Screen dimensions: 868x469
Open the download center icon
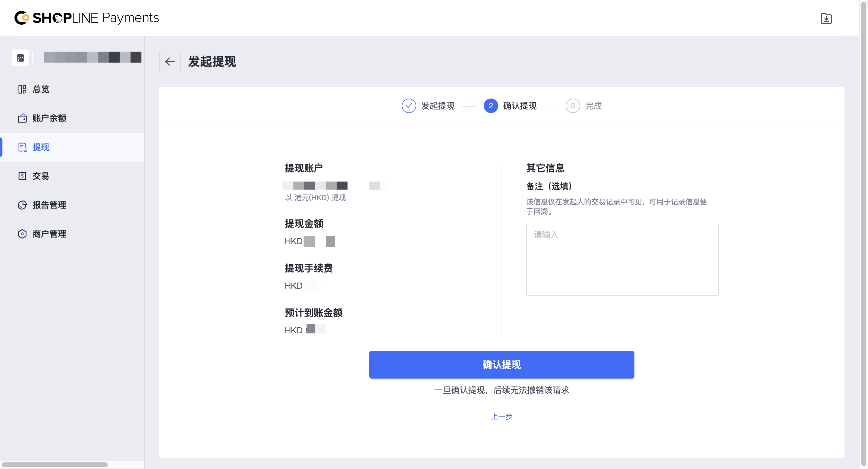tap(826, 18)
